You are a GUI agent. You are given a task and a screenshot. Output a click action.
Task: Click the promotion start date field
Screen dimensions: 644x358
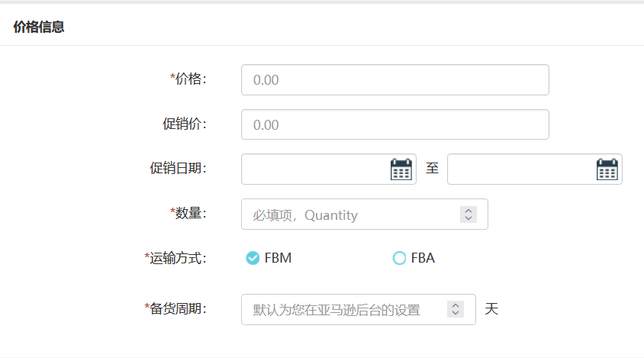click(329, 169)
